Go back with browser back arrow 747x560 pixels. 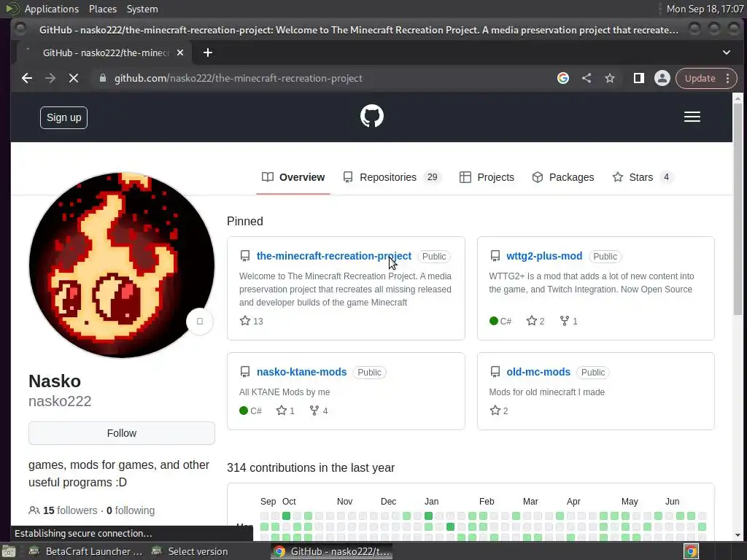pyautogui.click(x=27, y=78)
